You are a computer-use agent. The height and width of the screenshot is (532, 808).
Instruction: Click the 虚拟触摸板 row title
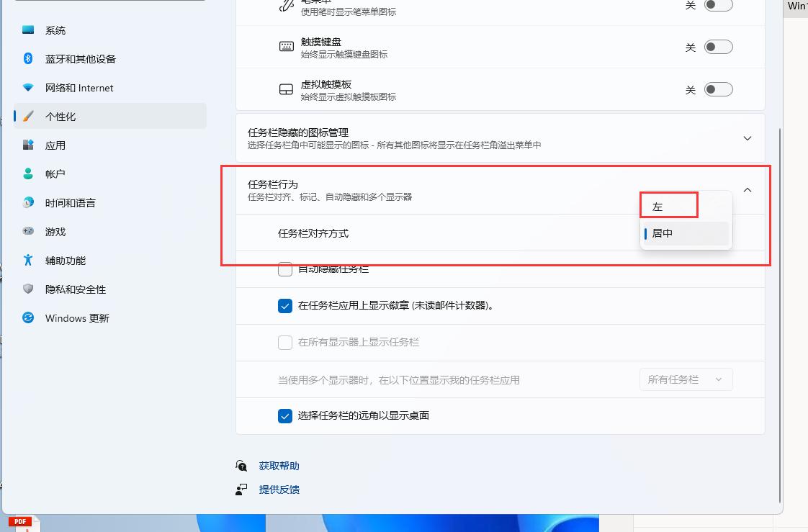pos(326,84)
